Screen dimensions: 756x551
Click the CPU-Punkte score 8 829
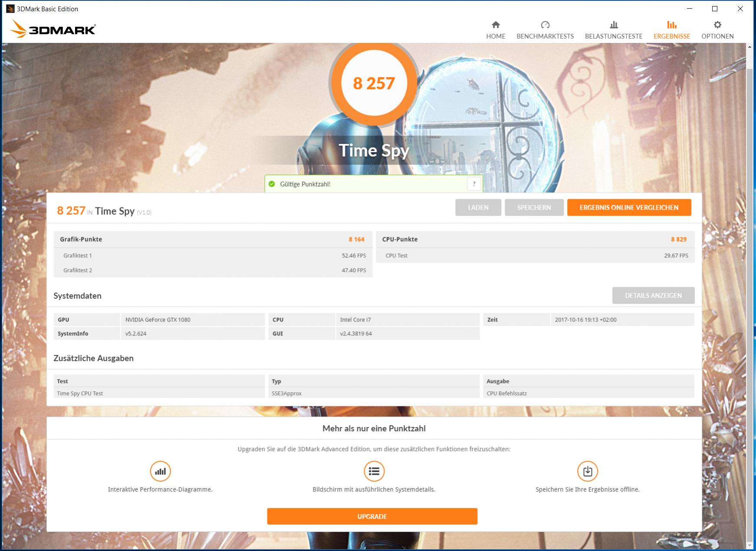coord(679,239)
